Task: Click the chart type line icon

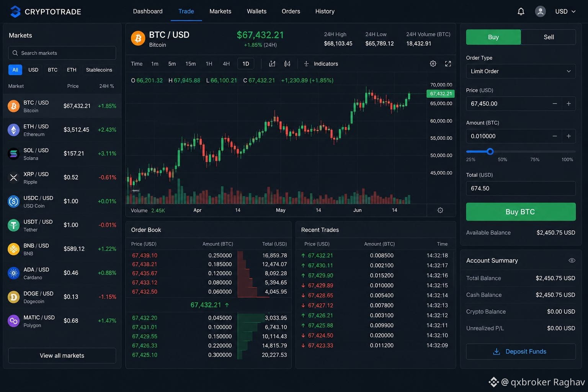Action: click(x=272, y=64)
